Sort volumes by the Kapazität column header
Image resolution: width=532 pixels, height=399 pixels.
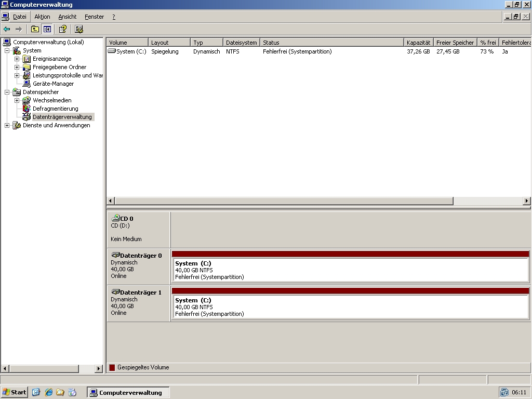click(418, 42)
